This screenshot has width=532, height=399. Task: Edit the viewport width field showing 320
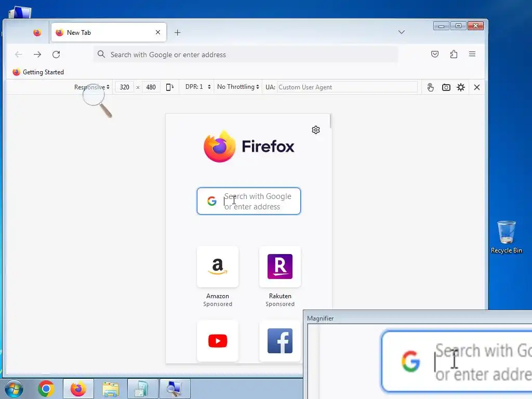(125, 87)
